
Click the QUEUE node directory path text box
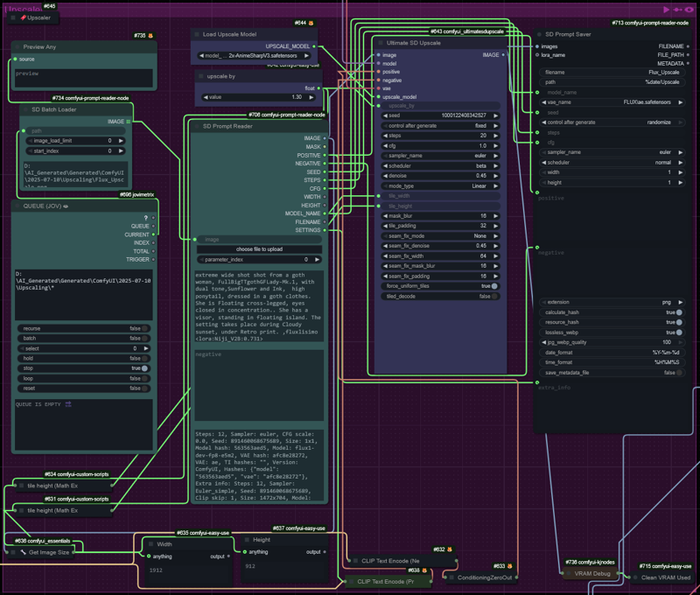[84, 295]
